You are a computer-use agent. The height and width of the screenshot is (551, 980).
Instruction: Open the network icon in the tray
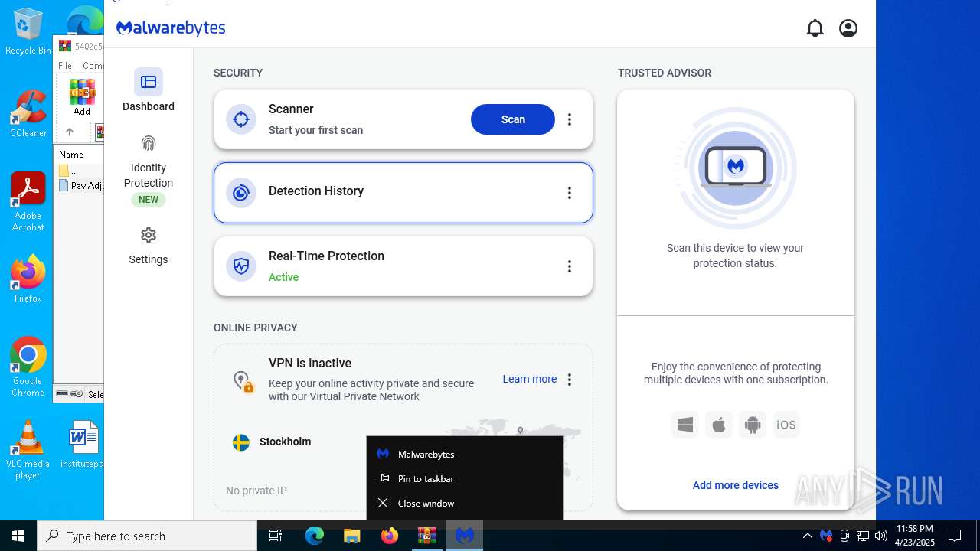863,536
